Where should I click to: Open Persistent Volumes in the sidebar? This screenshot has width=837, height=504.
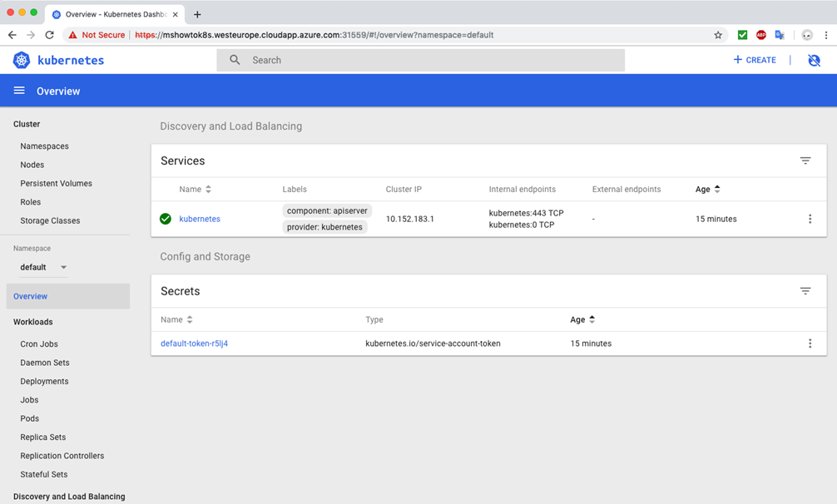point(56,184)
